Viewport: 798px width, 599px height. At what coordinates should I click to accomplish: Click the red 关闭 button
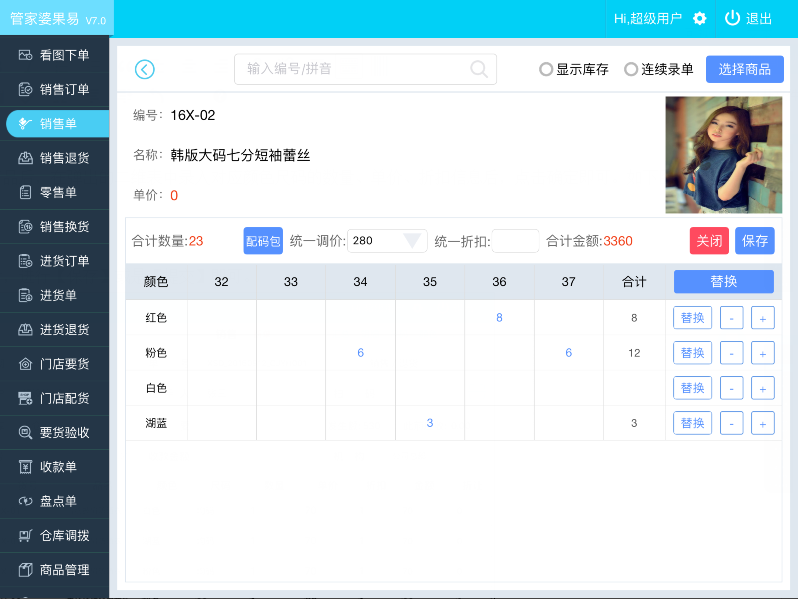tap(709, 241)
